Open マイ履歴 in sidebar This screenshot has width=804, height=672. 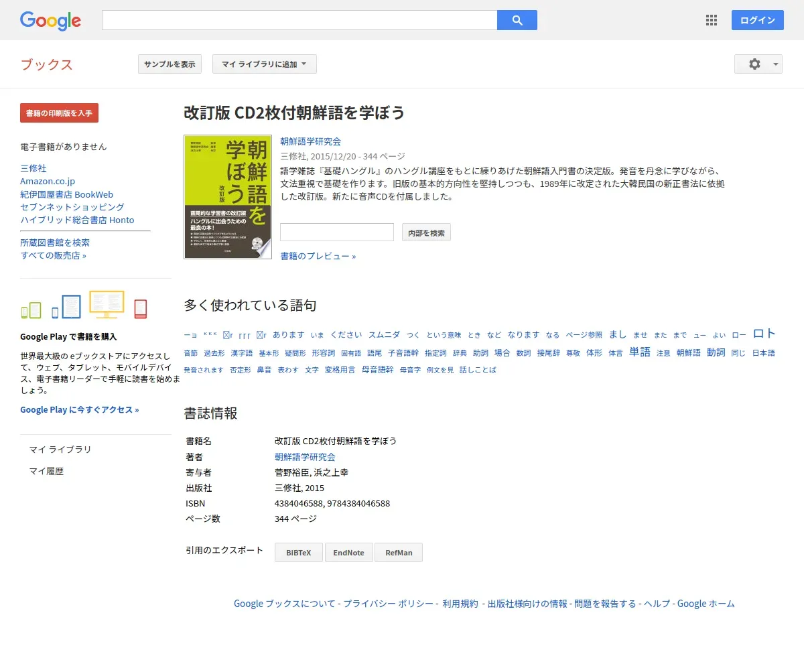46,472
